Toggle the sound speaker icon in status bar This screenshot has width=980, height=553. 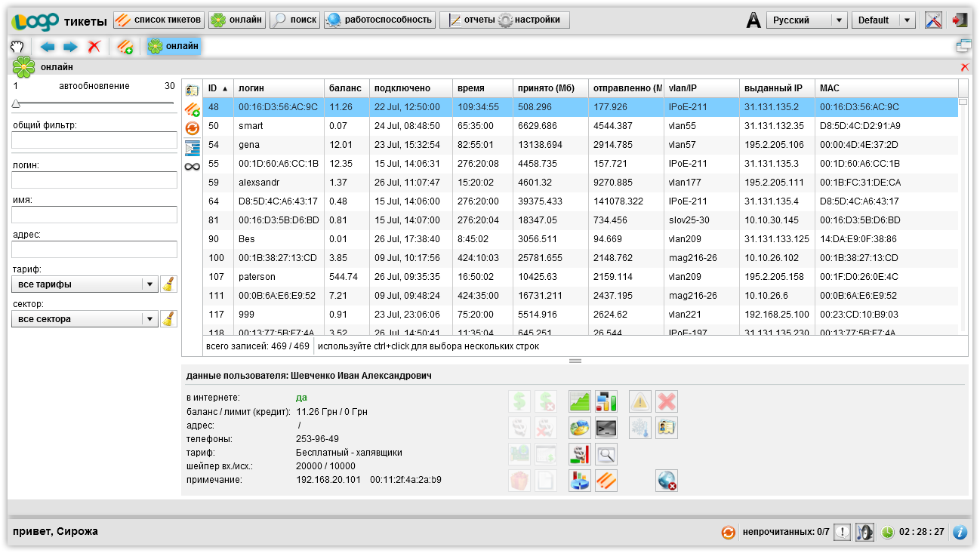864,532
